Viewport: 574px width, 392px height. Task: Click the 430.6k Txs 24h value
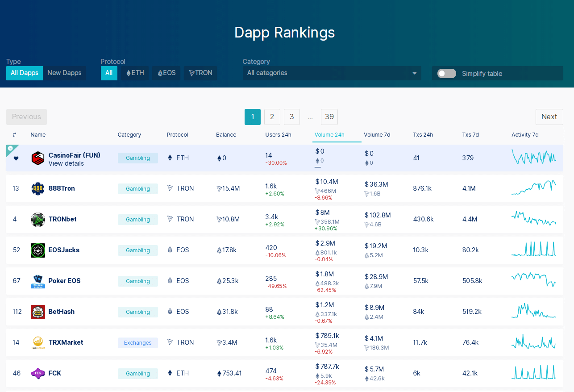(424, 219)
